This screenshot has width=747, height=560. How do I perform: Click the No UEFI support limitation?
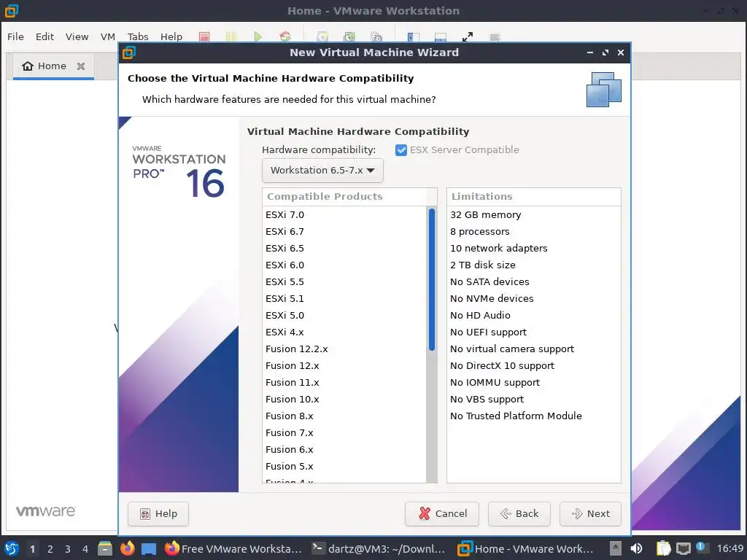tap(488, 332)
